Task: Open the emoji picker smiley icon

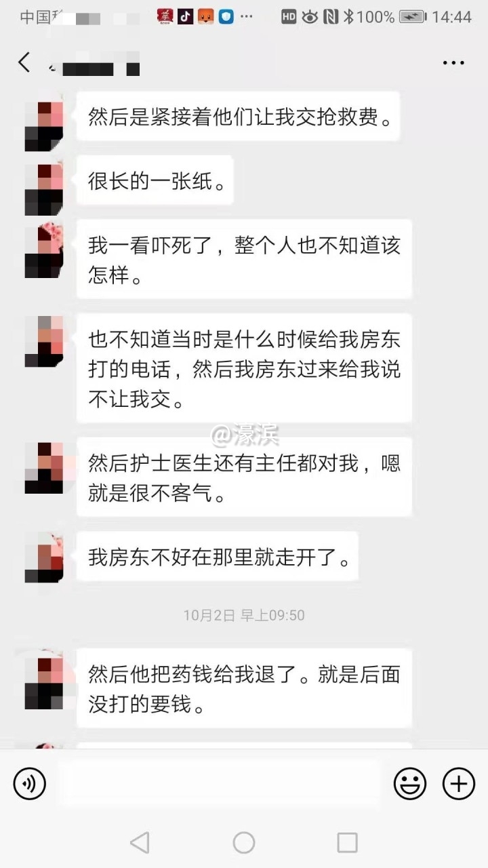Action: 410,785
